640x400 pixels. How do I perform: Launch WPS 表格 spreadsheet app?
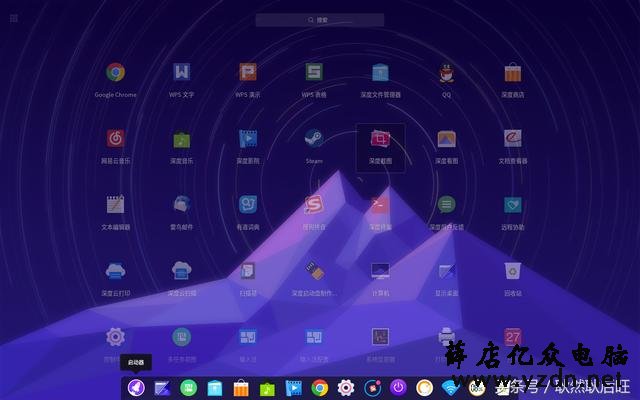coord(314,73)
